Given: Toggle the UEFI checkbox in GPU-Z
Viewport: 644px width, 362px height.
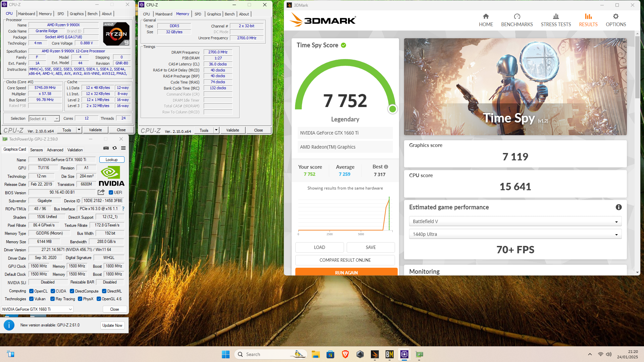Looking at the screenshot, I should pyautogui.click(x=111, y=193).
